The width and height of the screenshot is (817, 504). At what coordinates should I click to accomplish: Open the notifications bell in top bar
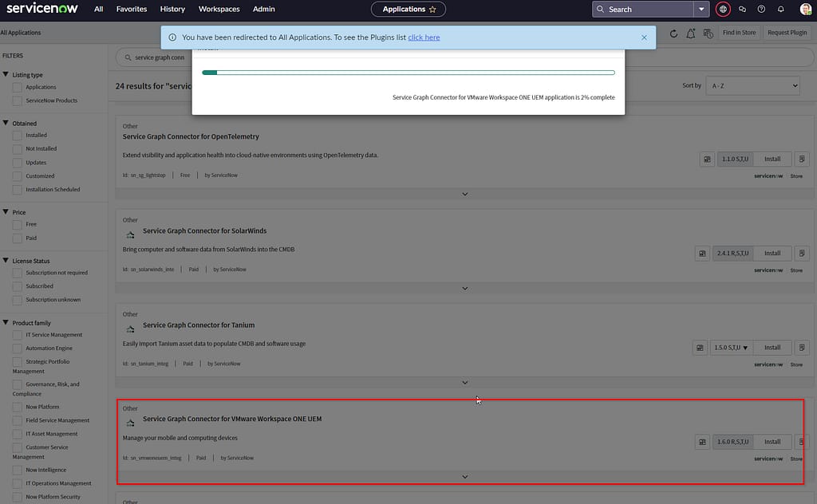780,9
